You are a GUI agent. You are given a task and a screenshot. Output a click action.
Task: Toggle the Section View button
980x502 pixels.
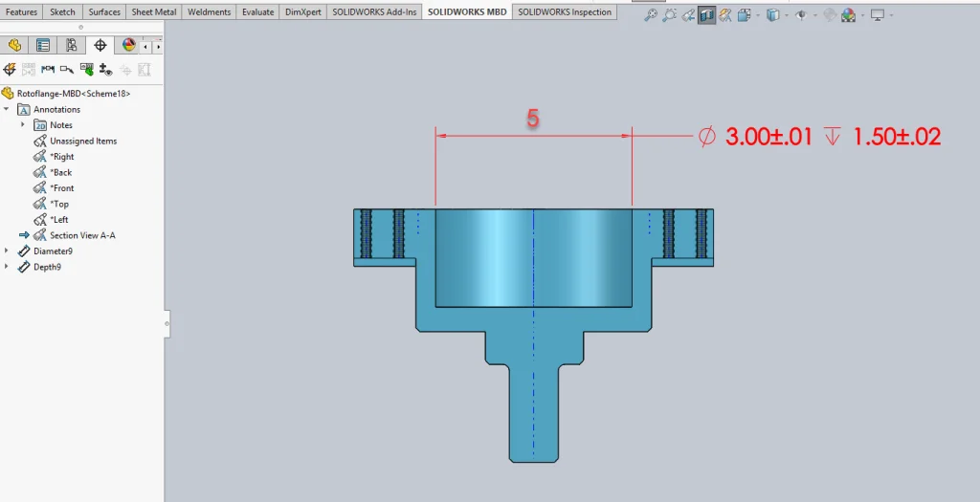(x=707, y=15)
